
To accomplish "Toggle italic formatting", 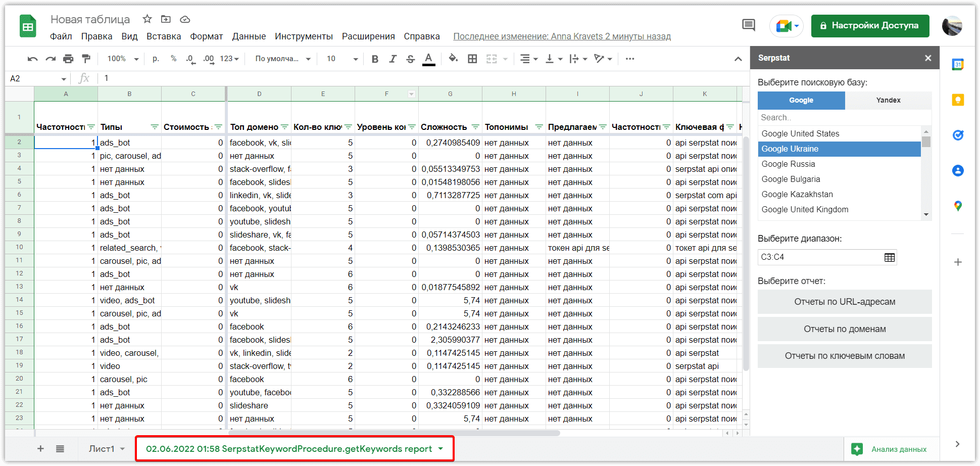I will (393, 59).
